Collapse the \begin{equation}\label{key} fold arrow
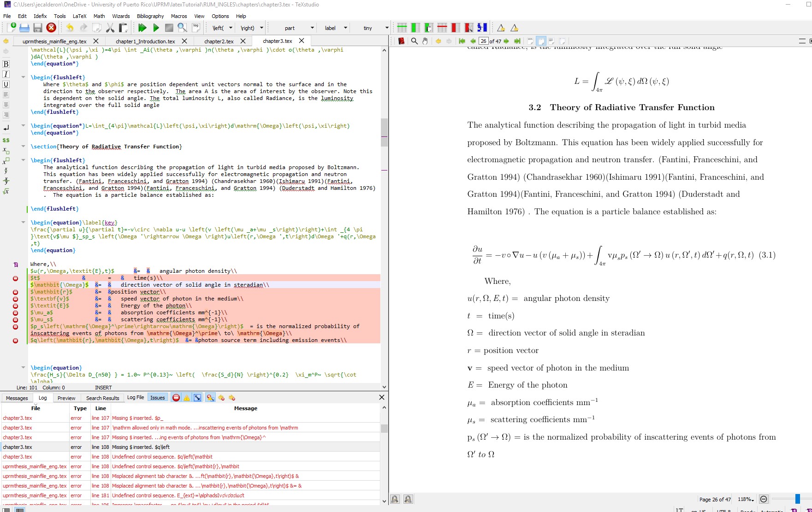812x512 pixels. pyautogui.click(x=23, y=222)
